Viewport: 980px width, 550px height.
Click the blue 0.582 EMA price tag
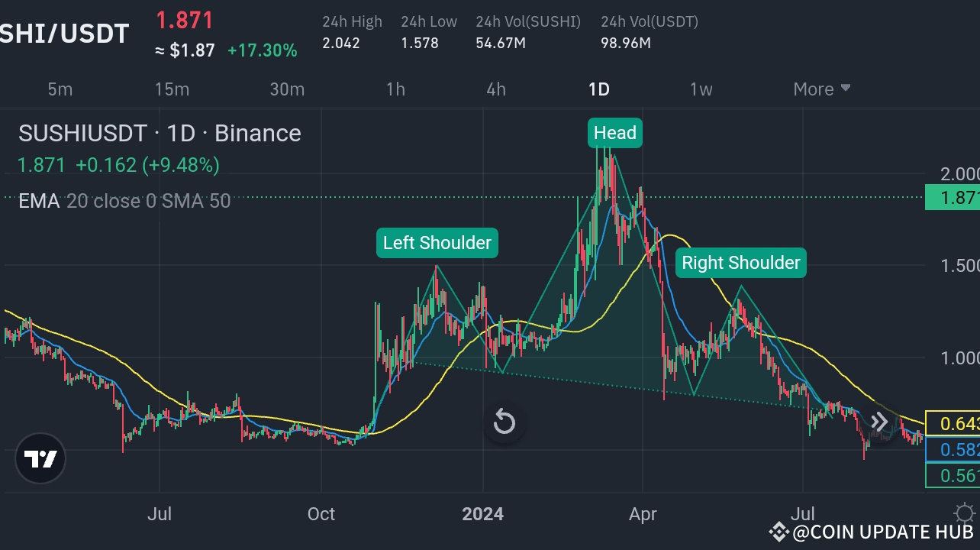point(952,450)
